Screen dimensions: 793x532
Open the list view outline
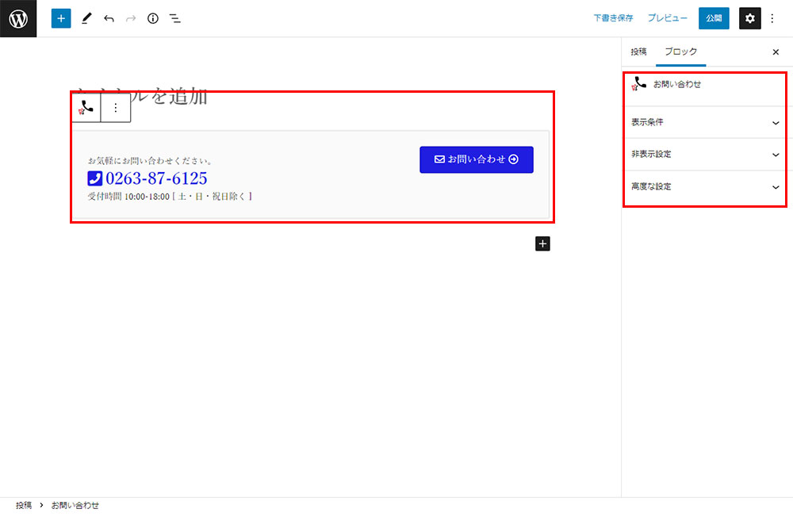point(175,18)
